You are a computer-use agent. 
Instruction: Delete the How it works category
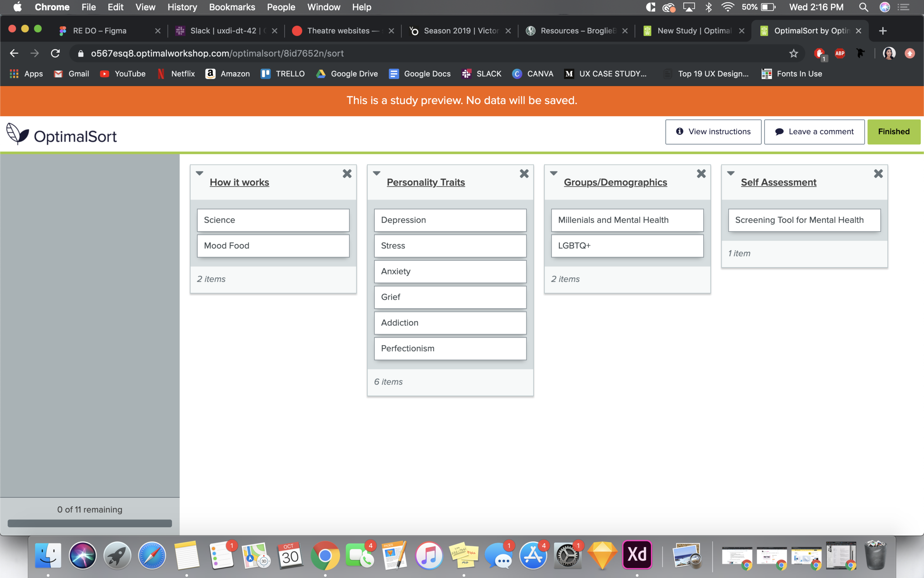coord(347,174)
